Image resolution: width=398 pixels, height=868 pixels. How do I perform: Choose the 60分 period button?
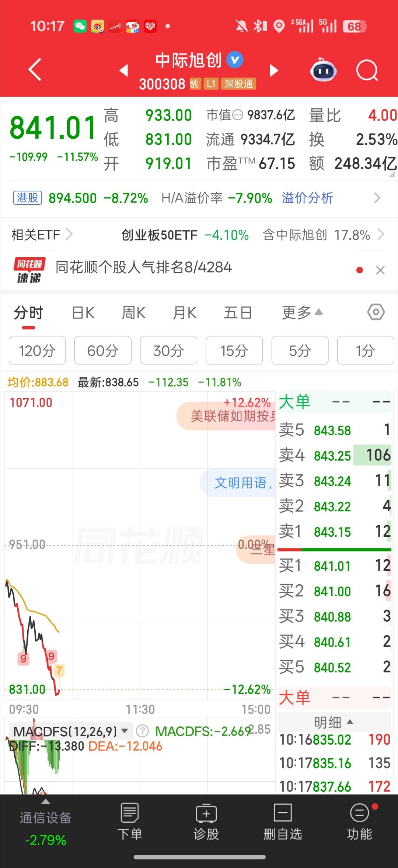click(x=103, y=350)
